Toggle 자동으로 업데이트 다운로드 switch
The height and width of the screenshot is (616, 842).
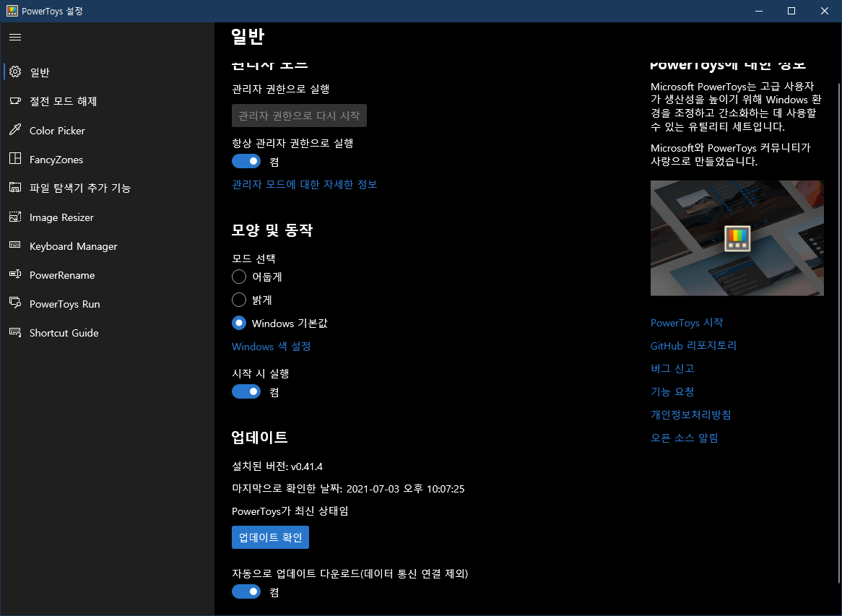pos(246,591)
